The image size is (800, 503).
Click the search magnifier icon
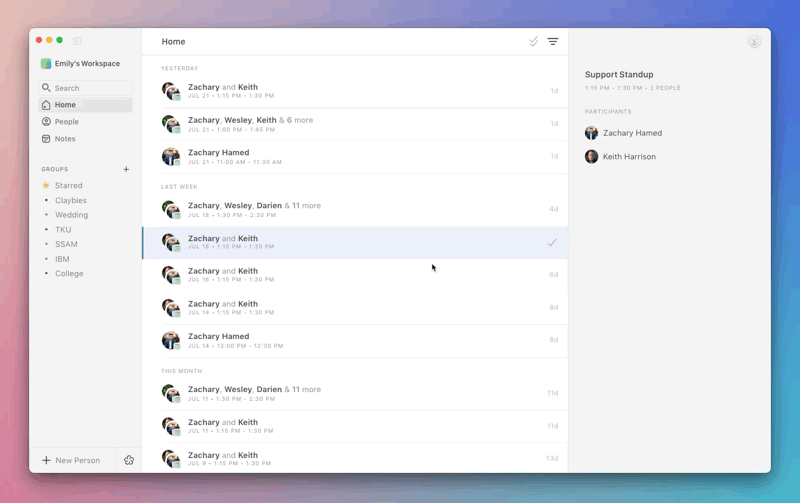46,88
